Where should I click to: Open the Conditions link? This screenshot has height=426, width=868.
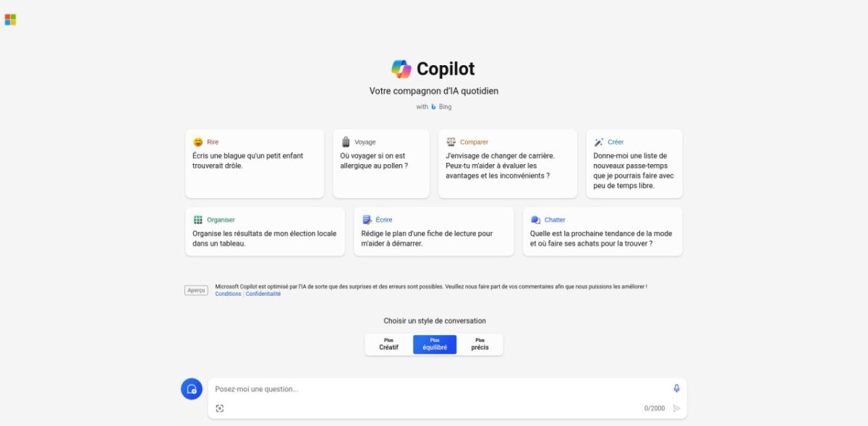(x=228, y=294)
